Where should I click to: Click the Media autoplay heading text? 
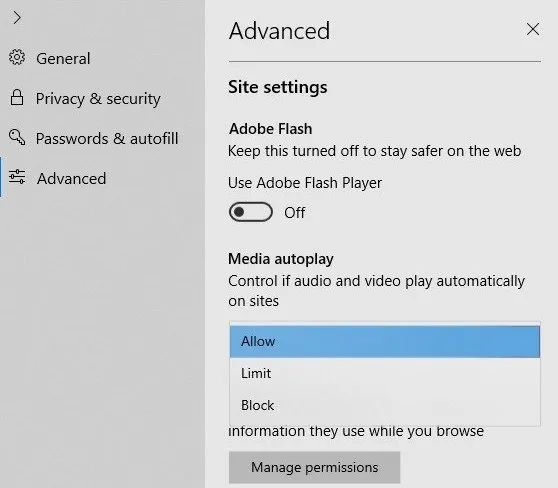click(281, 259)
